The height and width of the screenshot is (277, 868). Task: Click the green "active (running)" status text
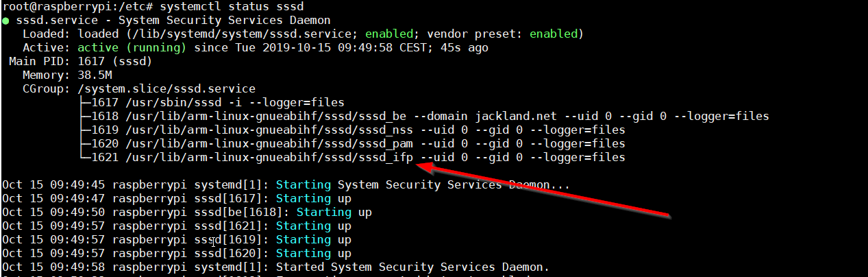click(x=132, y=48)
